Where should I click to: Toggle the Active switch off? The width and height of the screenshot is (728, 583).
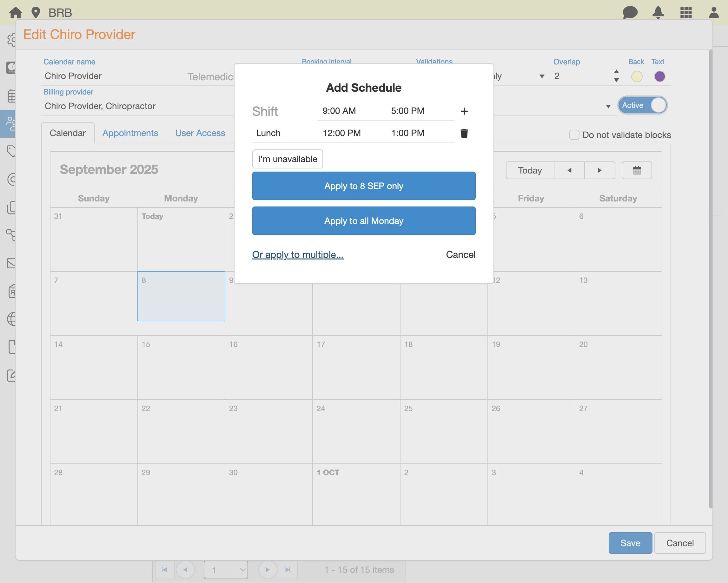[642, 105]
